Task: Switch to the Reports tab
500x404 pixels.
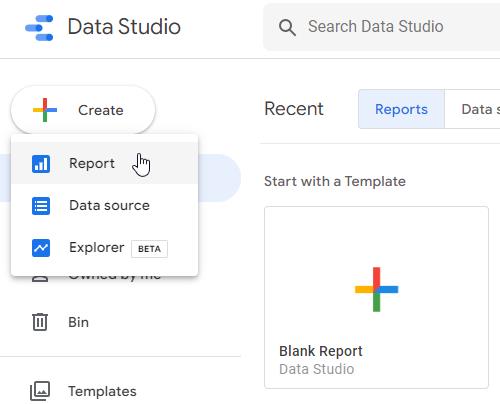Action: pos(401,109)
